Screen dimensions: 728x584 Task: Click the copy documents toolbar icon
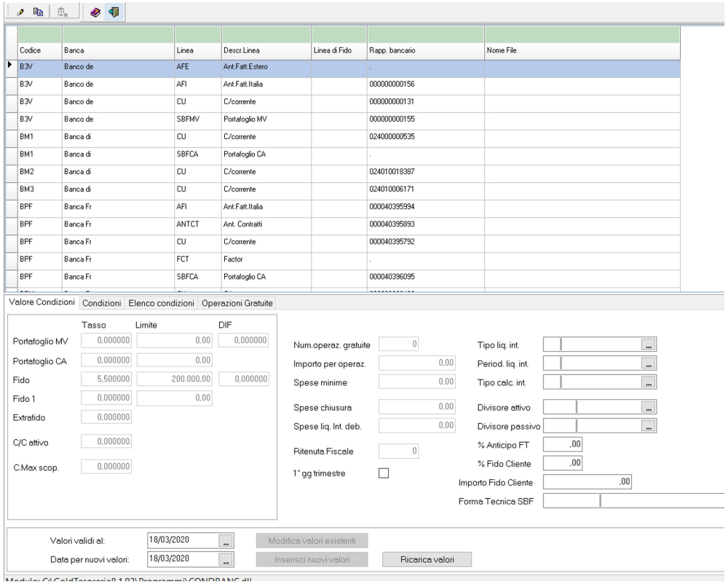pyautogui.click(x=39, y=12)
